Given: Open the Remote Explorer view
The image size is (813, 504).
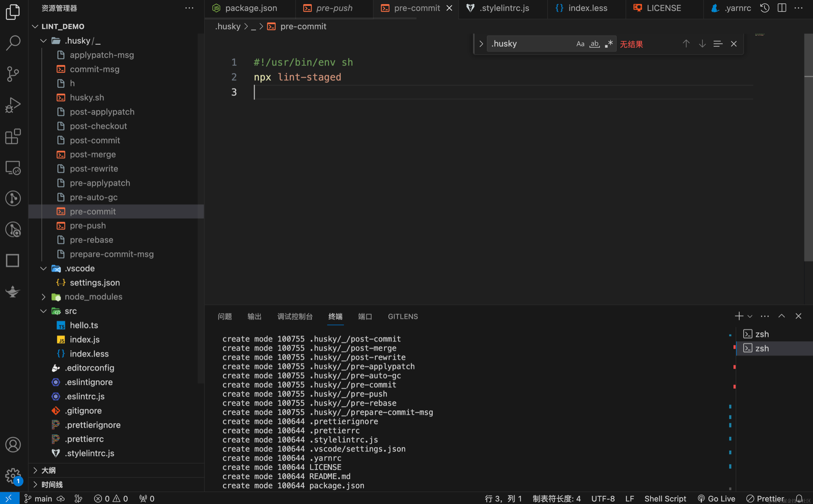Looking at the screenshot, I should click(13, 168).
